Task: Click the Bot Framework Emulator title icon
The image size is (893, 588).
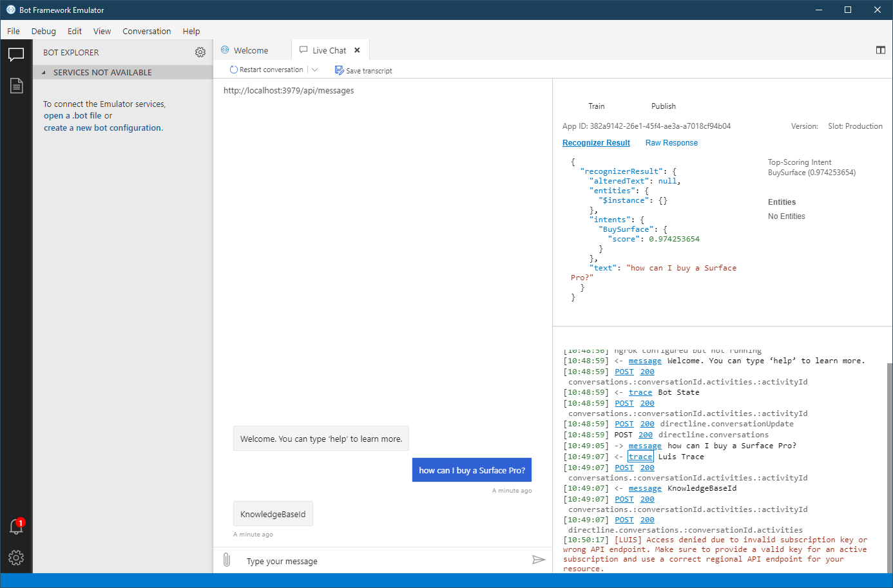Action: coord(10,10)
